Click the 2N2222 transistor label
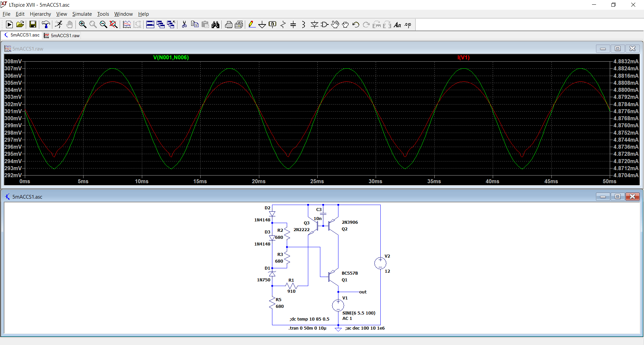644x345 pixels. coord(302,230)
